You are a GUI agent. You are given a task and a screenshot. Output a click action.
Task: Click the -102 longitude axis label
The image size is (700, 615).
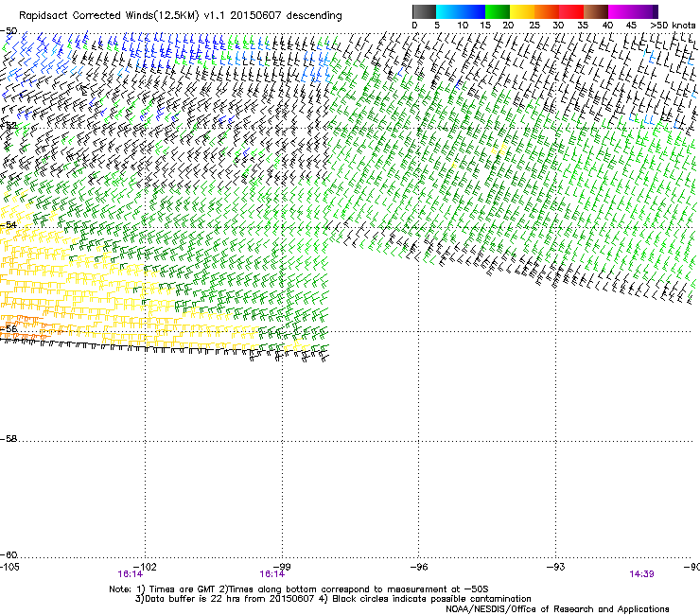(x=146, y=567)
